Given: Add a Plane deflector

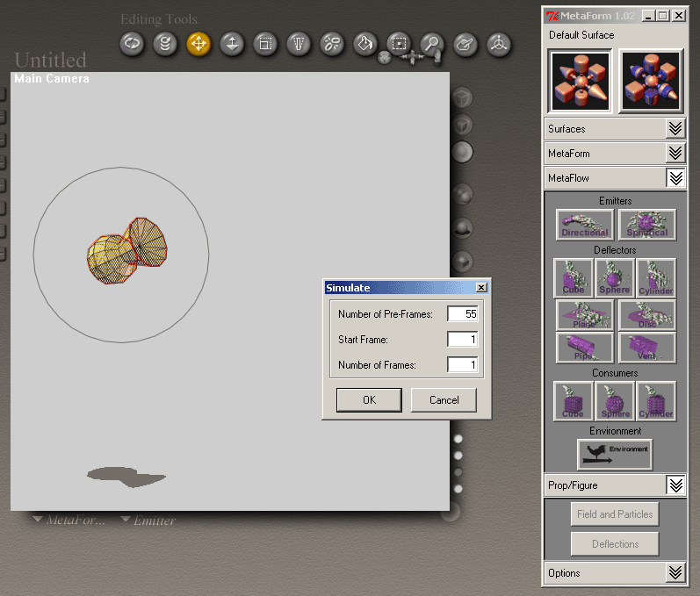Looking at the screenshot, I should (x=584, y=315).
